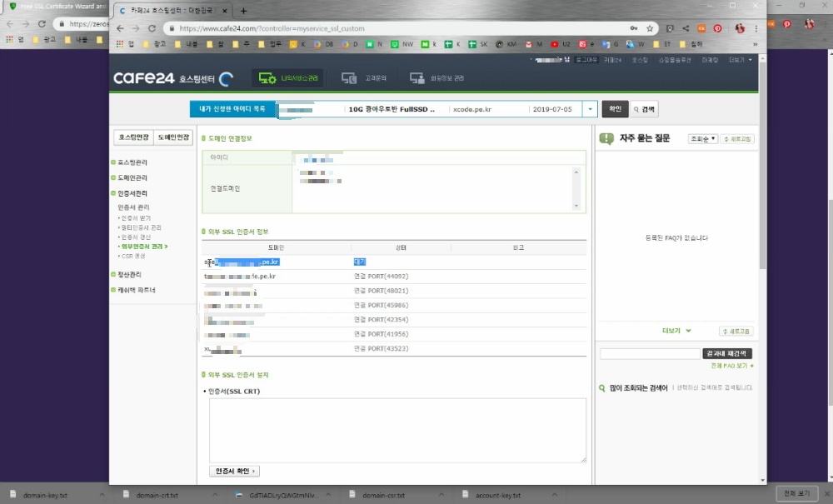This screenshot has width=833, height=504.
Task: Click the top FAQ 새로고침 button
Action: click(737, 138)
